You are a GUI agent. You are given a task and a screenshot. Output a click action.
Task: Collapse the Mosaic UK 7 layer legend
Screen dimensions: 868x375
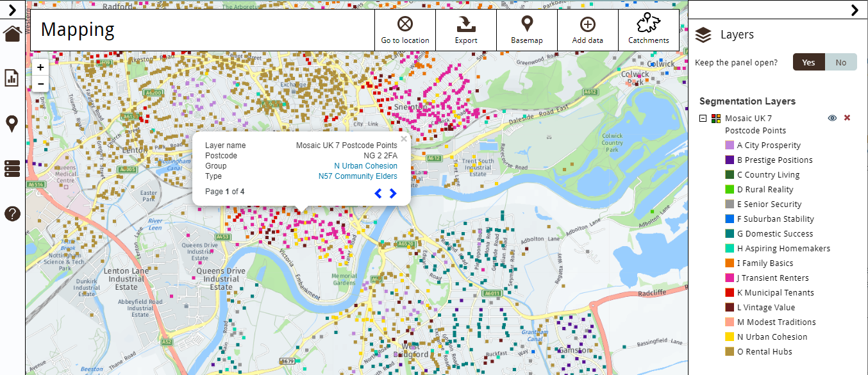703,119
